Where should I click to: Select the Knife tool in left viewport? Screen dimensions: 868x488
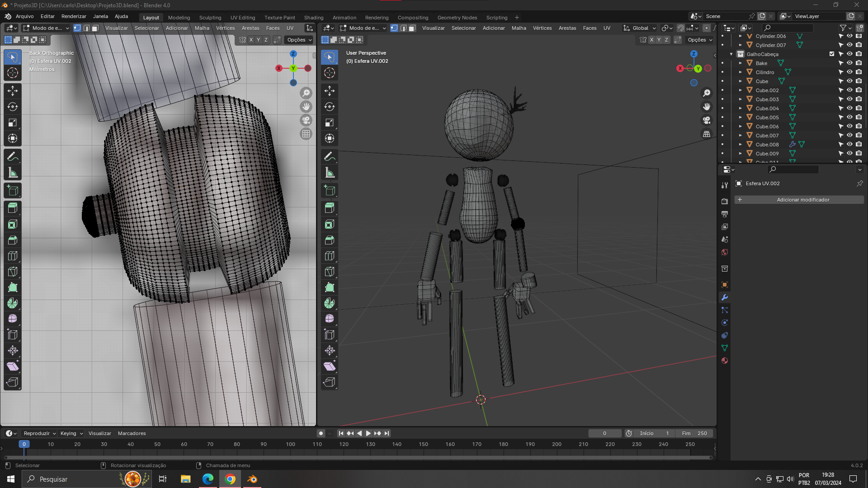click(x=13, y=272)
